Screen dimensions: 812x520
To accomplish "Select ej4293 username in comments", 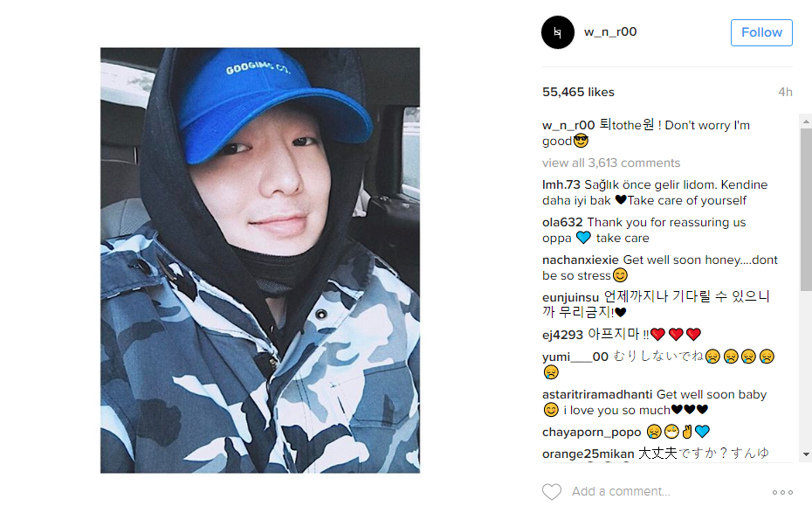I will pos(562,335).
